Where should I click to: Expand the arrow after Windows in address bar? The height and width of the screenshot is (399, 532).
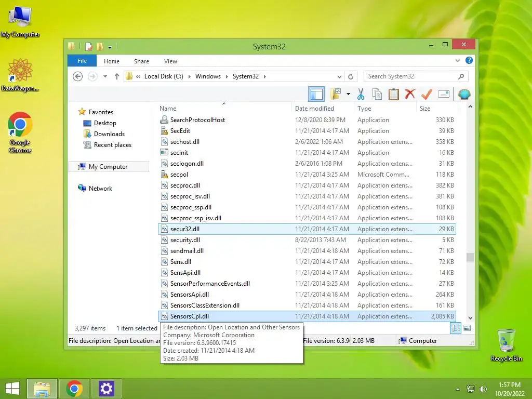click(x=227, y=76)
